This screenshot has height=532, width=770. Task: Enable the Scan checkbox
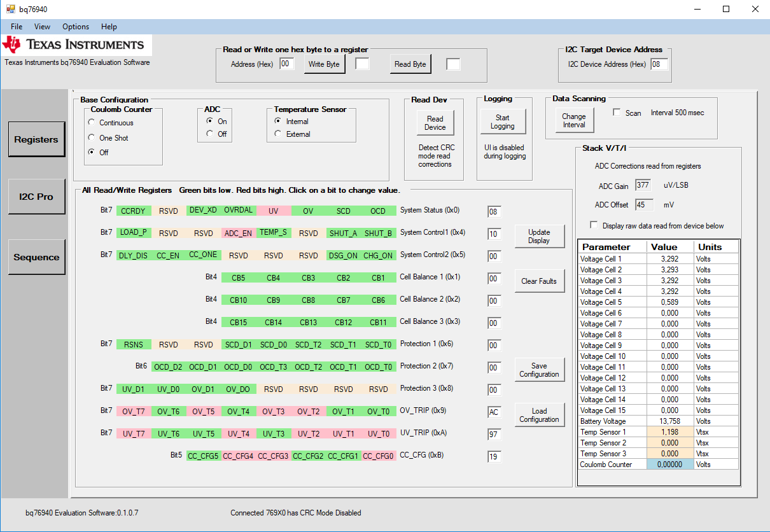pyautogui.click(x=617, y=113)
